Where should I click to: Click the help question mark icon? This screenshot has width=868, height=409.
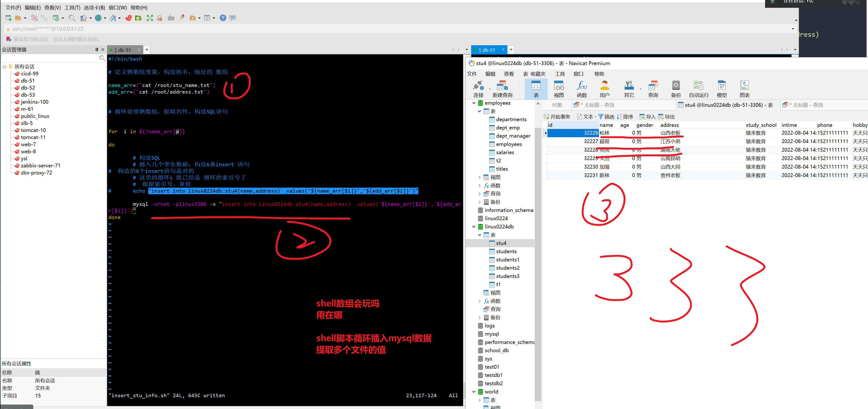tap(223, 18)
